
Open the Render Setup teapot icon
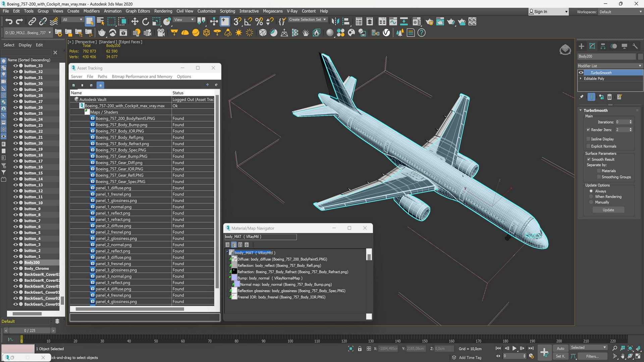(429, 22)
